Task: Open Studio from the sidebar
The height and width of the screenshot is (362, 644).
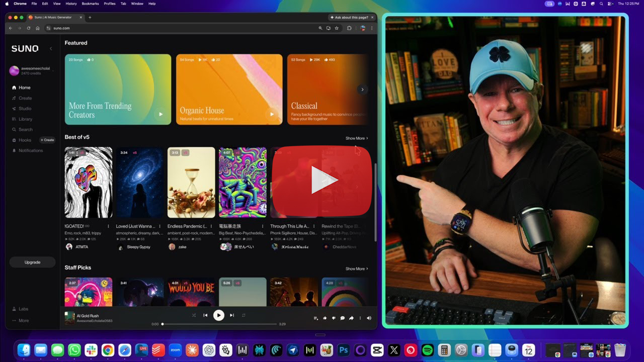Action: coord(25,109)
